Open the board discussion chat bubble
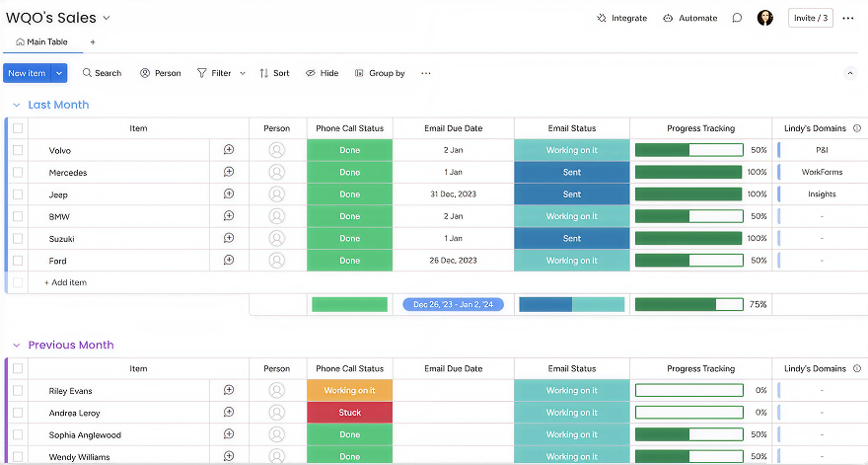 pos(737,18)
